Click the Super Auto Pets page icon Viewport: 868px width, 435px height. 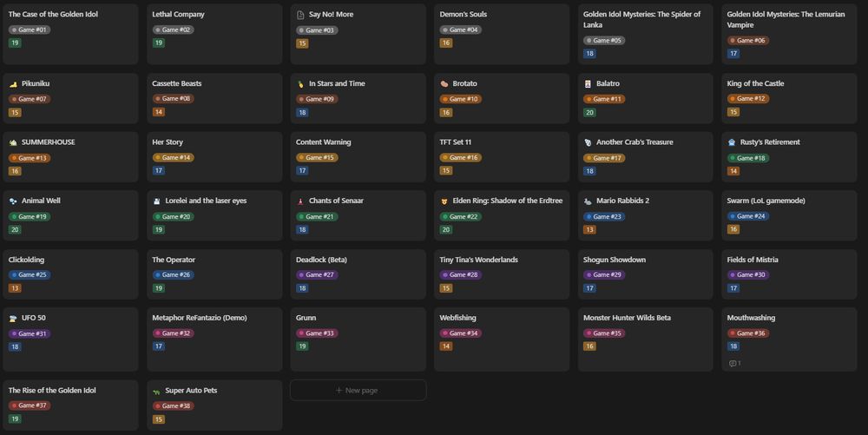156,392
